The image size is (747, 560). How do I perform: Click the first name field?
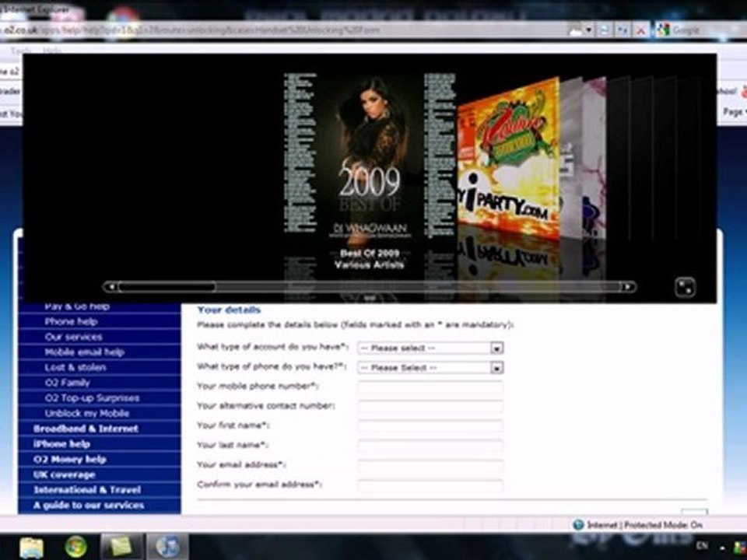point(430,425)
